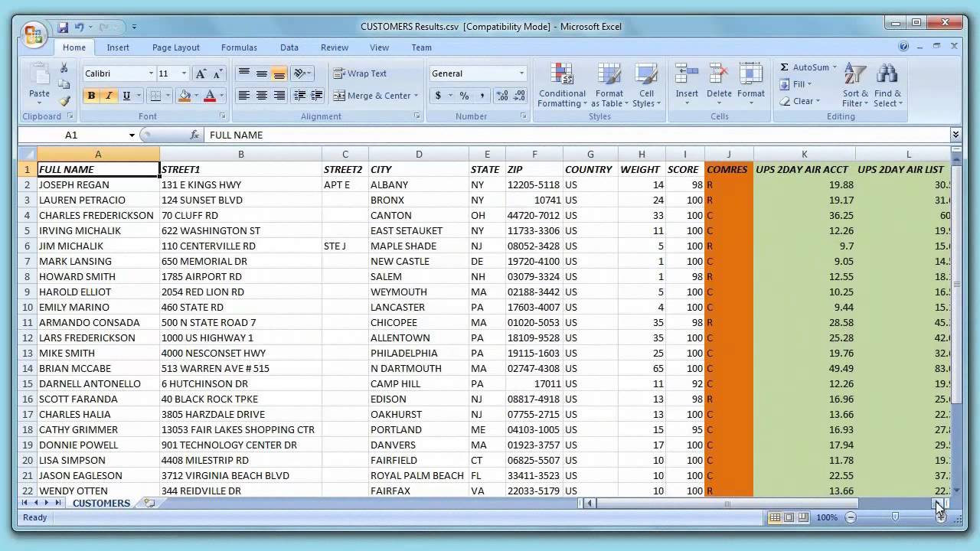
Task: Switch to the Review tab
Action: [335, 47]
